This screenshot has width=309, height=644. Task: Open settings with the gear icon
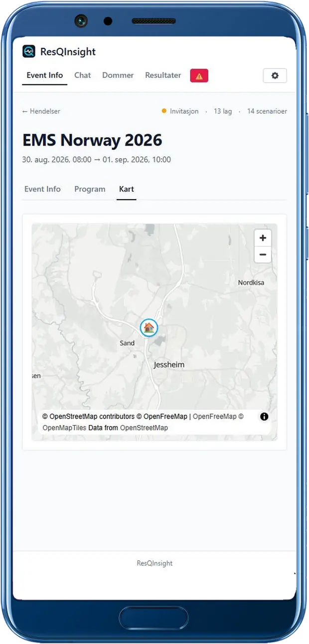[x=275, y=76]
